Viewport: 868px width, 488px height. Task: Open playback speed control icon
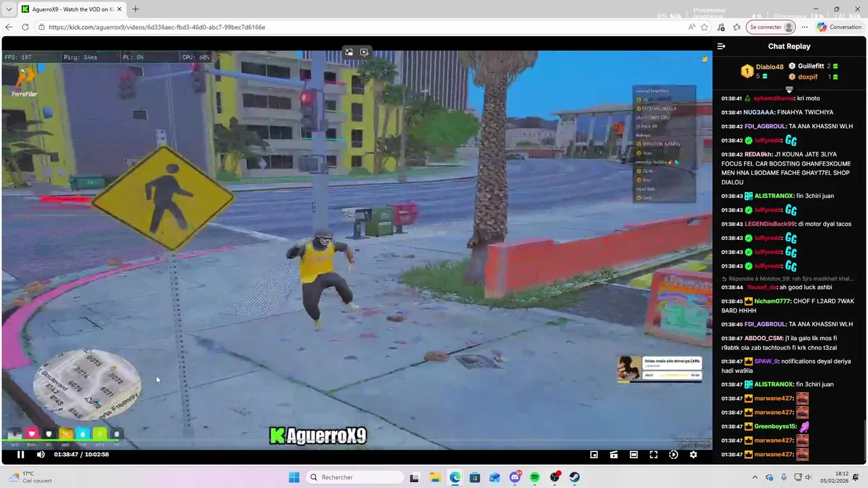pyautogui.click(x=673, y=455)
